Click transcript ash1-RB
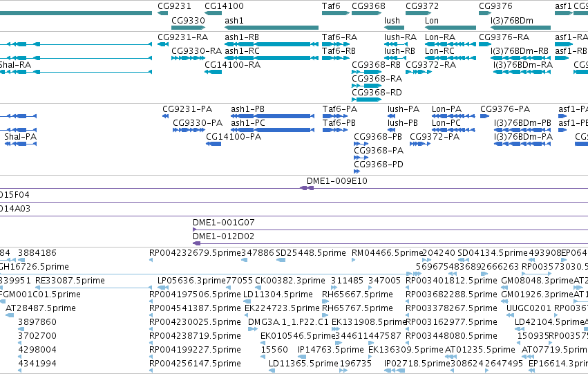The width and height of the screenshot is (588, 374). click(x=242, y=37)
